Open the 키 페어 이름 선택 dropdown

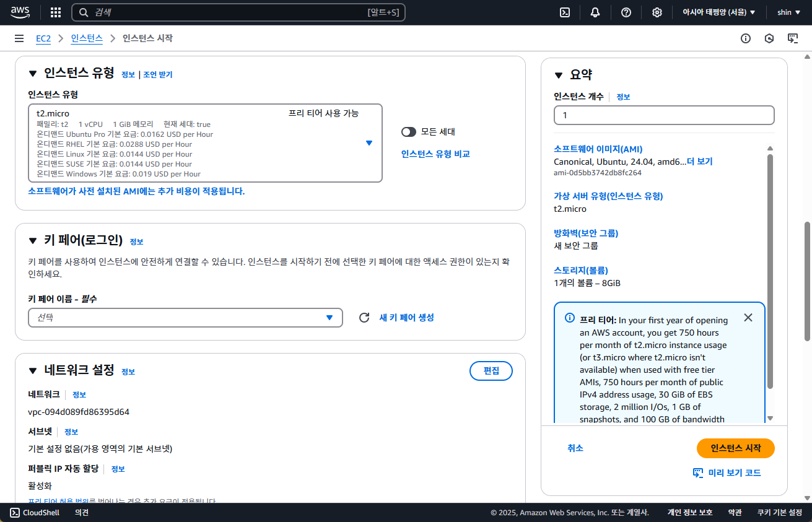[x=185, y=318]
